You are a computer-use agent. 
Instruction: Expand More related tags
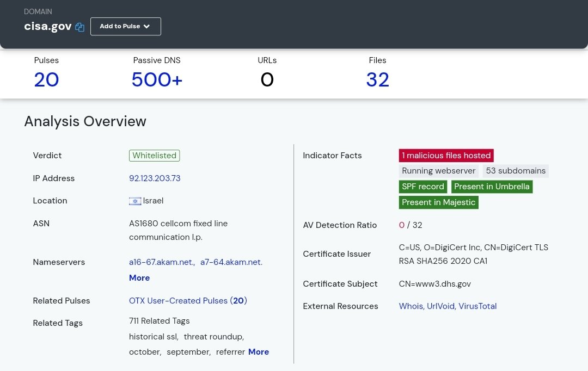(259, 352)
